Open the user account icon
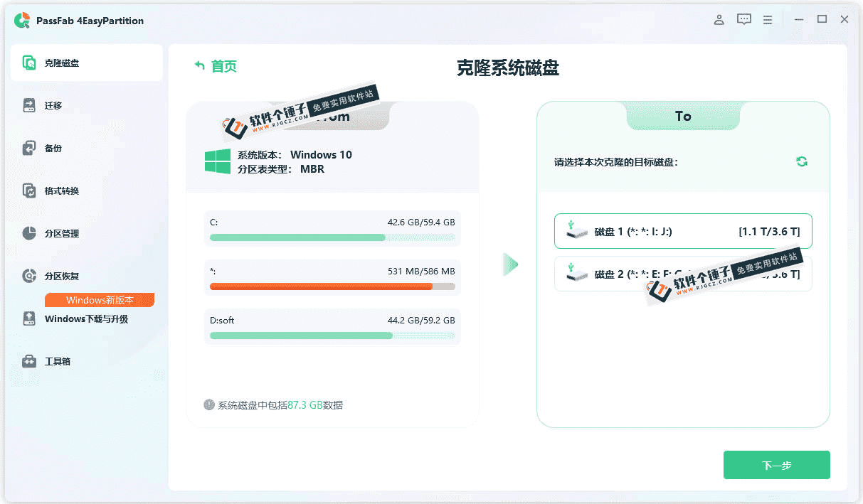This screenshot has width=863, height=504. tap(719, 20)
